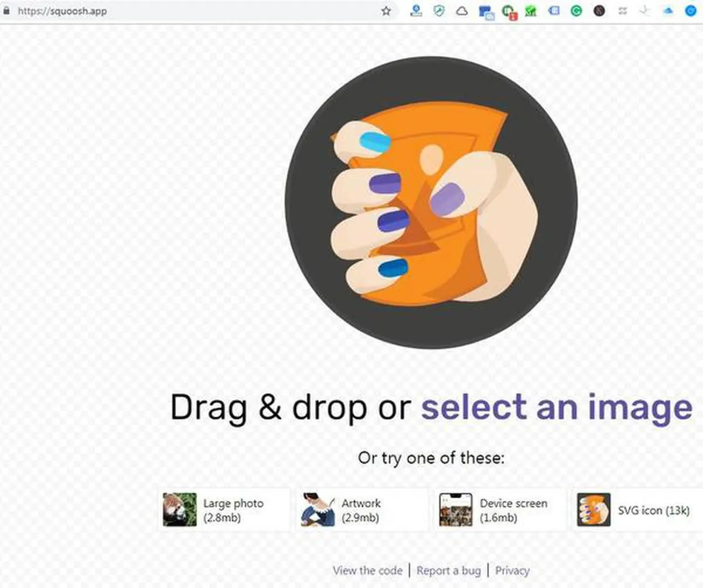Try the Artwork (2.9mb) sample
The height and width of the screenshot is (588, 703).
click(363, 510)
